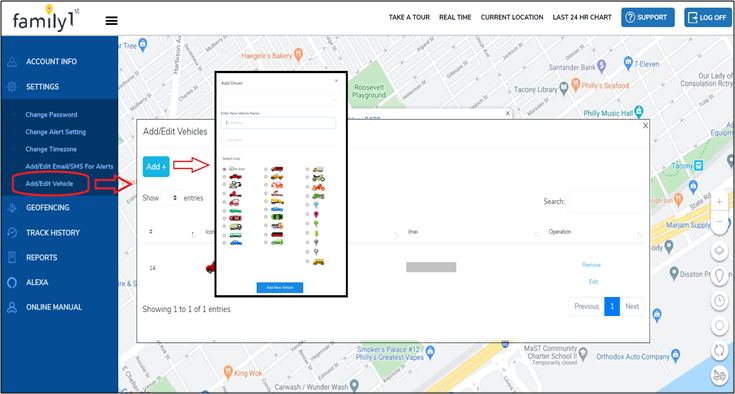Click the refresh arrows map button
Image resolution: width=735 pixels, height=394 pixels.
(719, 350)
